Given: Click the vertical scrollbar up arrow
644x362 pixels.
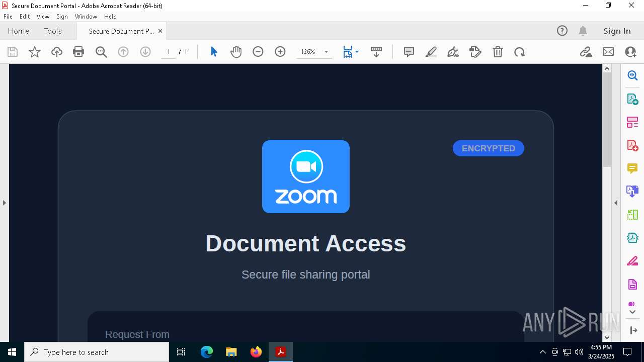Looking at the screenshot, I should [607, 68].
